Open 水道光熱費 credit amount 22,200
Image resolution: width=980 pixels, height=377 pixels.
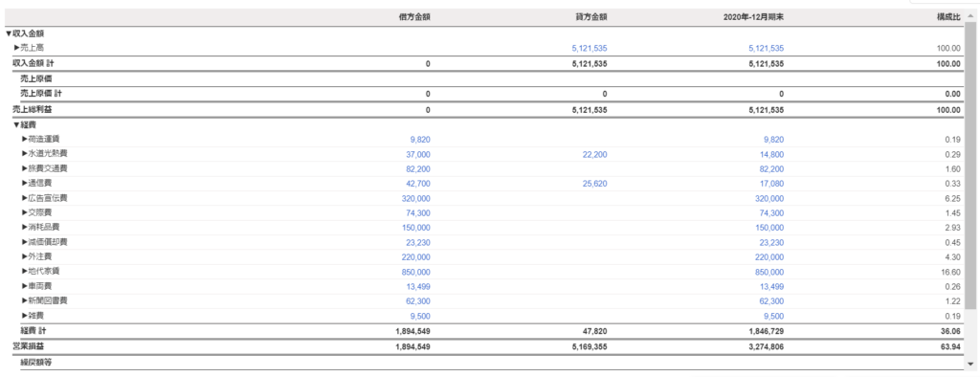coord(594,154)
